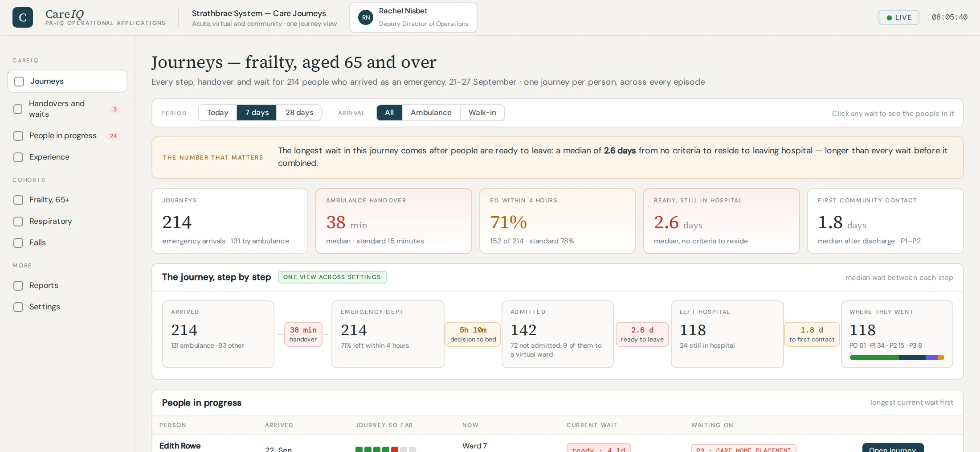Screen dimensions: 980x452
Task: Click the Experience sidebar icon
Action: [18, 157]
